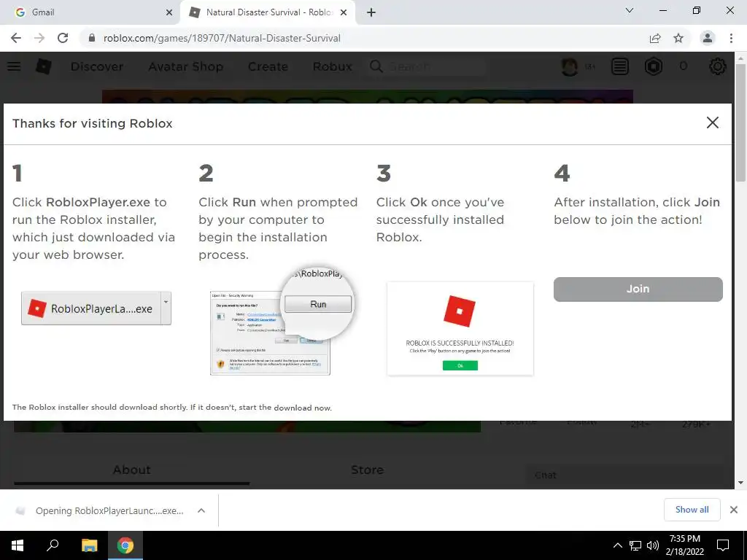Select the Natural Disaster Survival tab
The image size is (747, 560).
point(269,12)
